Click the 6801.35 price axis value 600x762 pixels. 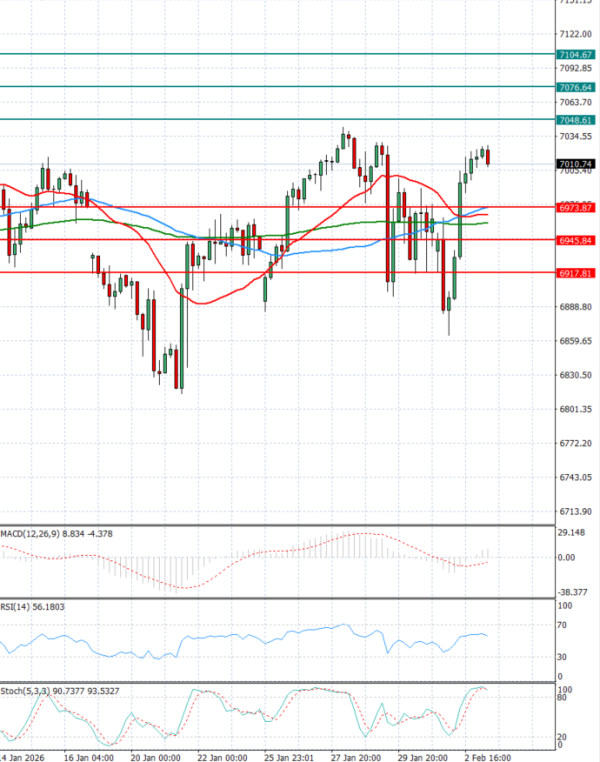click(576, 409)
